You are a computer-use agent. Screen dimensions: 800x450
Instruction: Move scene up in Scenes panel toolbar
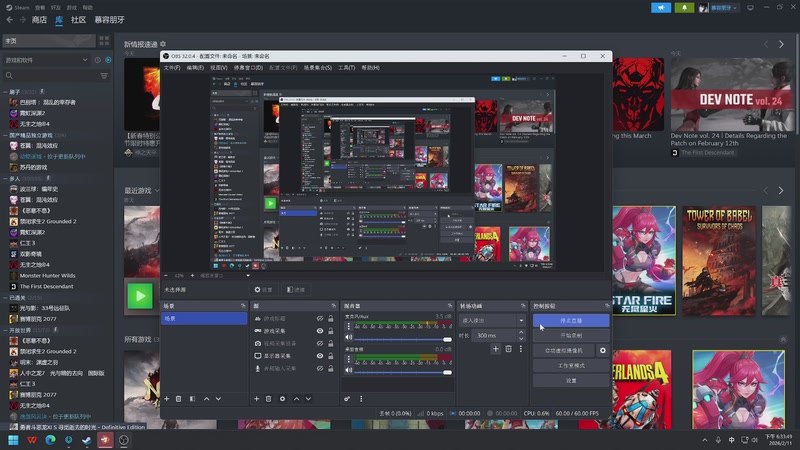tap(207, 398)
